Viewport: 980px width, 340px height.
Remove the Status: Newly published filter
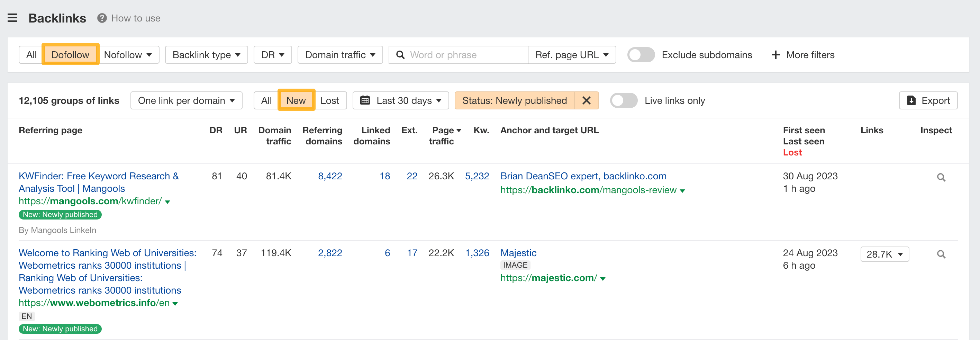(x=586, y=100)
